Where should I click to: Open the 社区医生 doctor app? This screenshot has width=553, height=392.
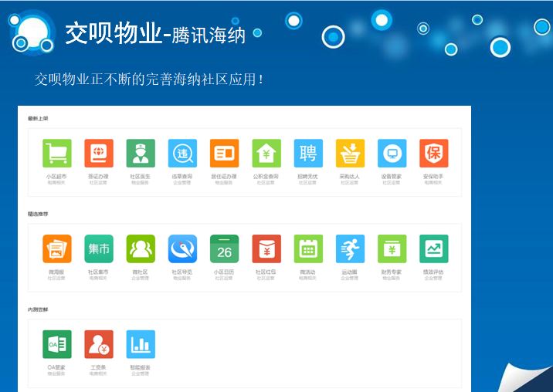(x=141, y=154)
